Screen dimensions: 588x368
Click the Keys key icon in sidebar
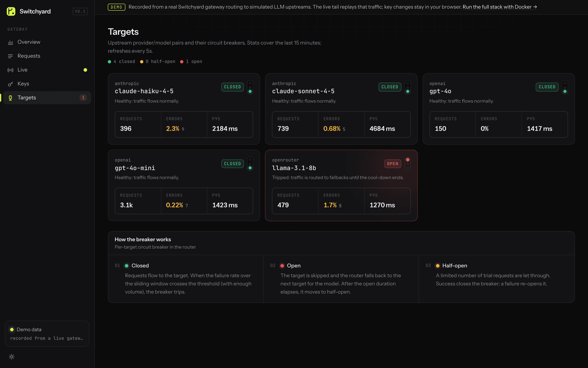tap(10, 84)
